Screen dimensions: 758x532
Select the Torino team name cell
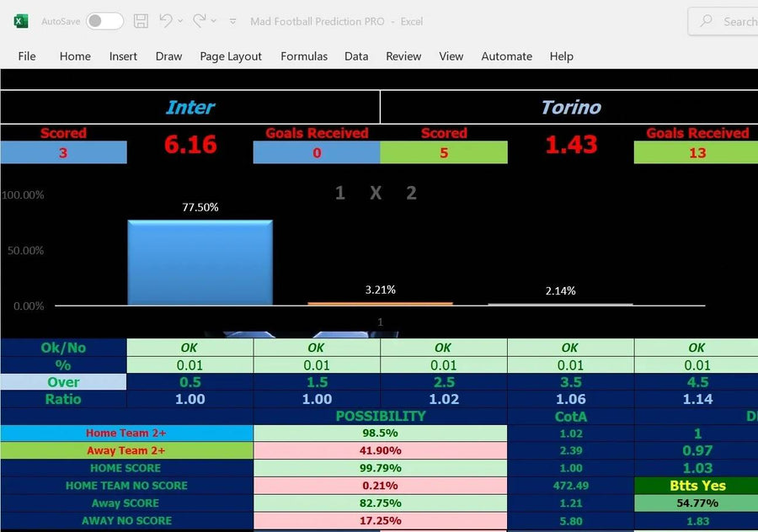click(570, 108)
